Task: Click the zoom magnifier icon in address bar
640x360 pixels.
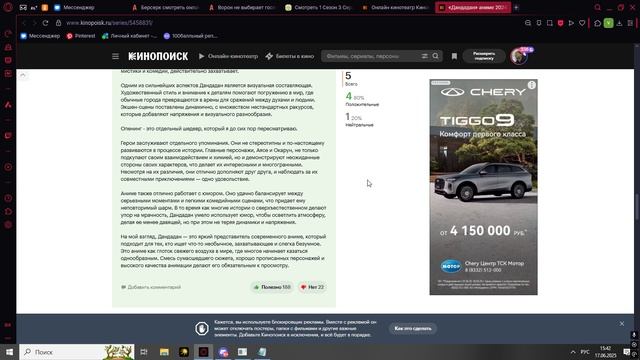Action: pyautogui.click(x=528, y=23)
